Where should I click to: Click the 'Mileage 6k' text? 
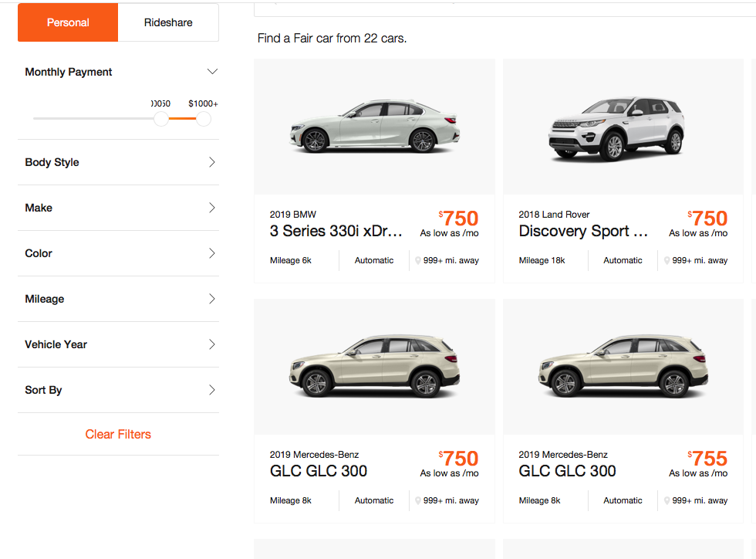pos(291,260)
